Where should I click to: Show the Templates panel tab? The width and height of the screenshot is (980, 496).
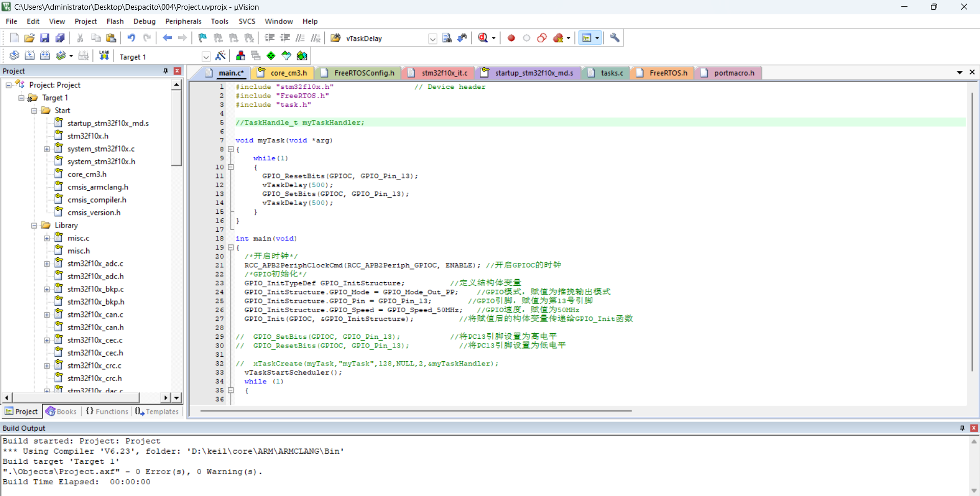(x=157, y=412)
